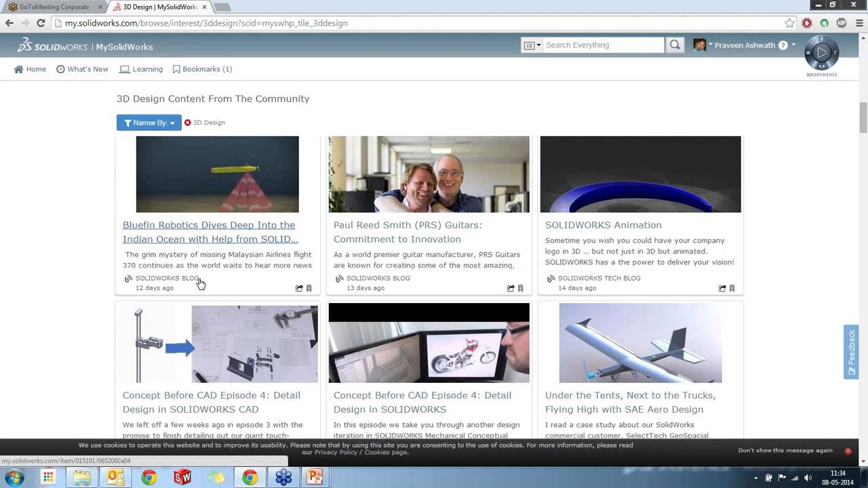This screenshot has width=868, height=488.
Task: Click the volume icon in system tray
Action: 808,478
